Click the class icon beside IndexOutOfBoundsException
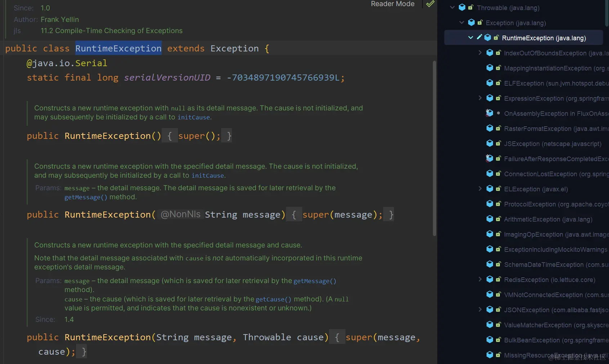 pyautogui.click(x=489, y=53)
